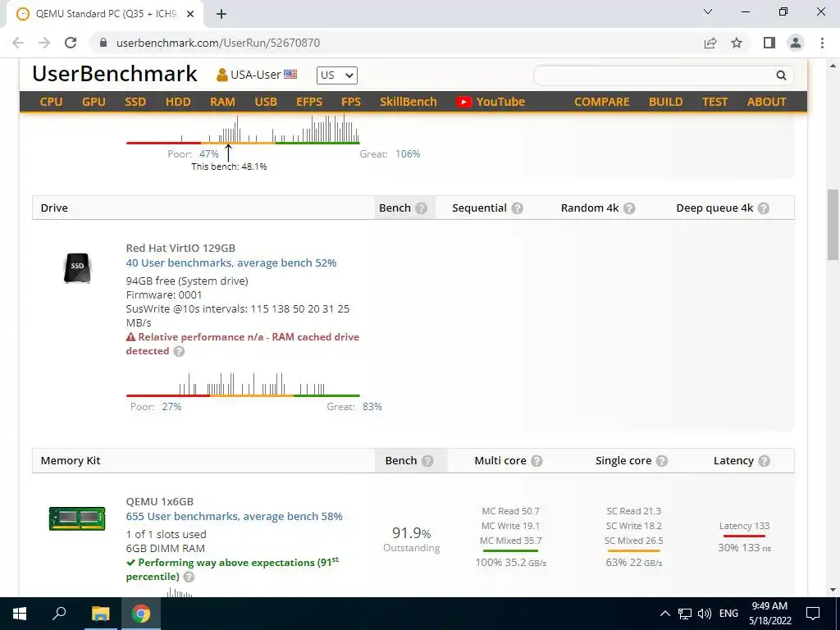Open the notification center
Image resolution: width=840 pixels, height=630 pixels.
(813, 614)
